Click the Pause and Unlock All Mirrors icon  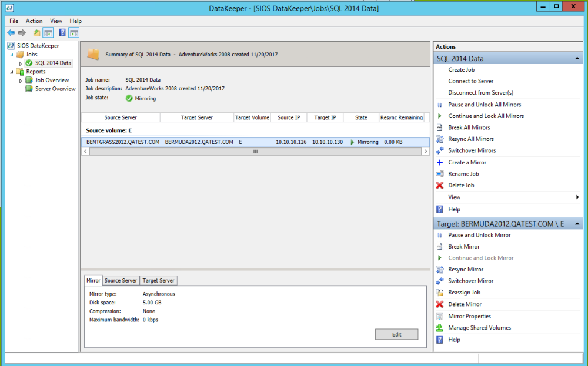click(x=440, y=105)
